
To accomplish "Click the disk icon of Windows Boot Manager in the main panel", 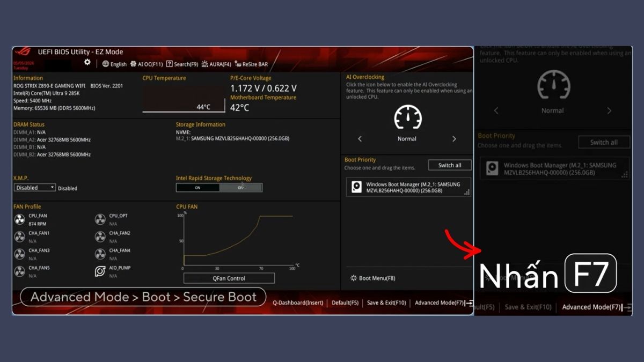I will coord(356,187).
